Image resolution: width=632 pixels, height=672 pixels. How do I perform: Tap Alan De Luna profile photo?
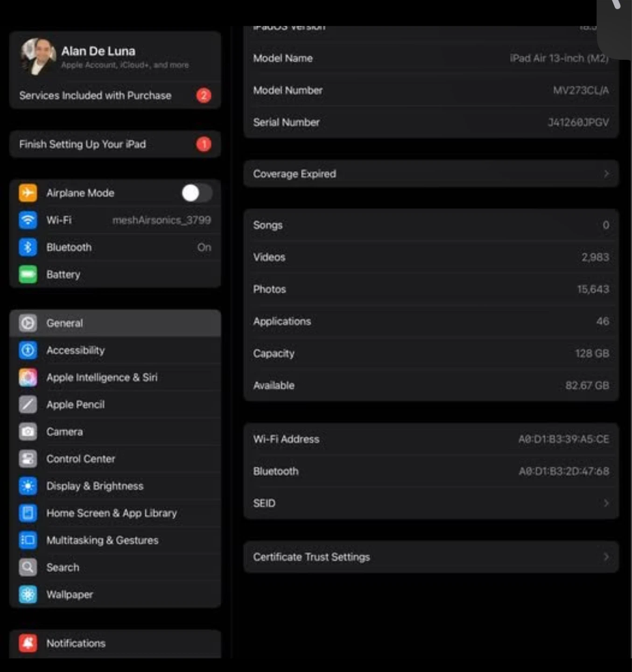(x=38, y=56)
